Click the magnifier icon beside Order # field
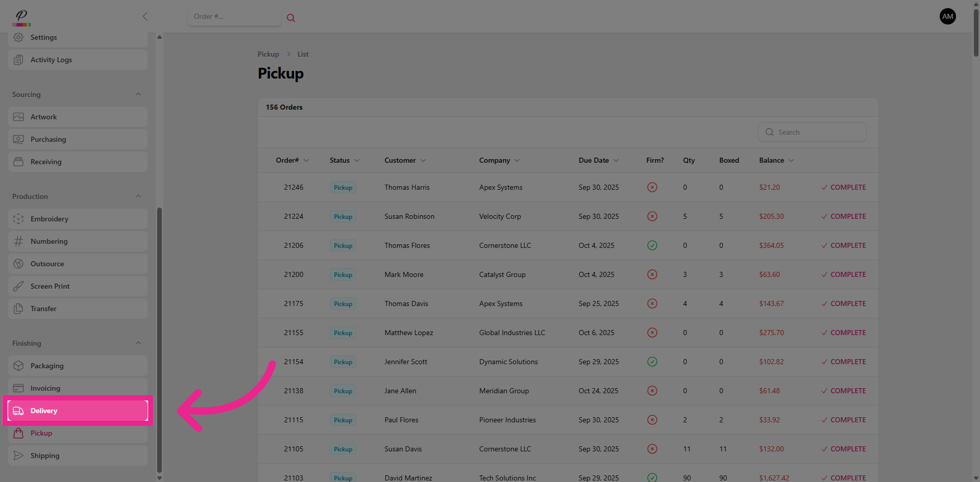 291,18
